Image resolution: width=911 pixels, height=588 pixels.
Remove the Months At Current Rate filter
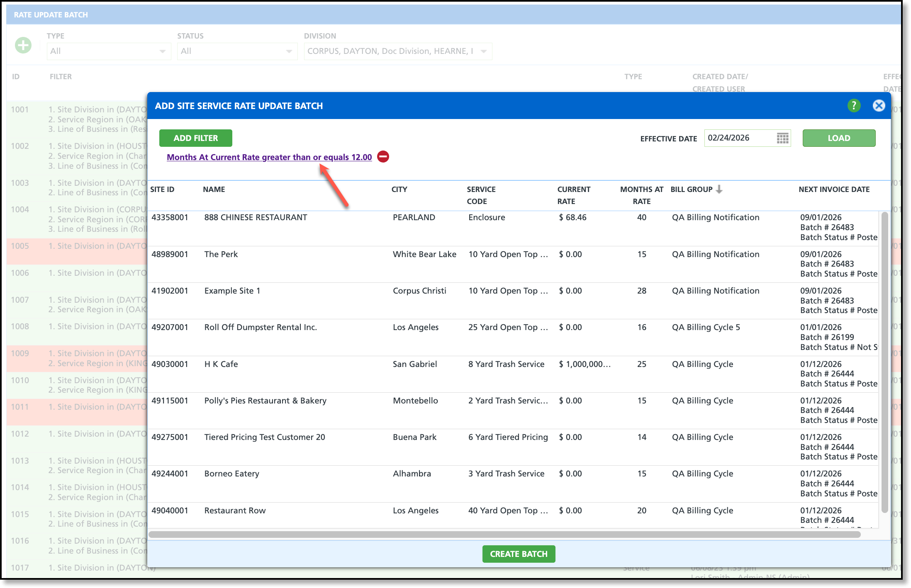[x=383, y=157]
